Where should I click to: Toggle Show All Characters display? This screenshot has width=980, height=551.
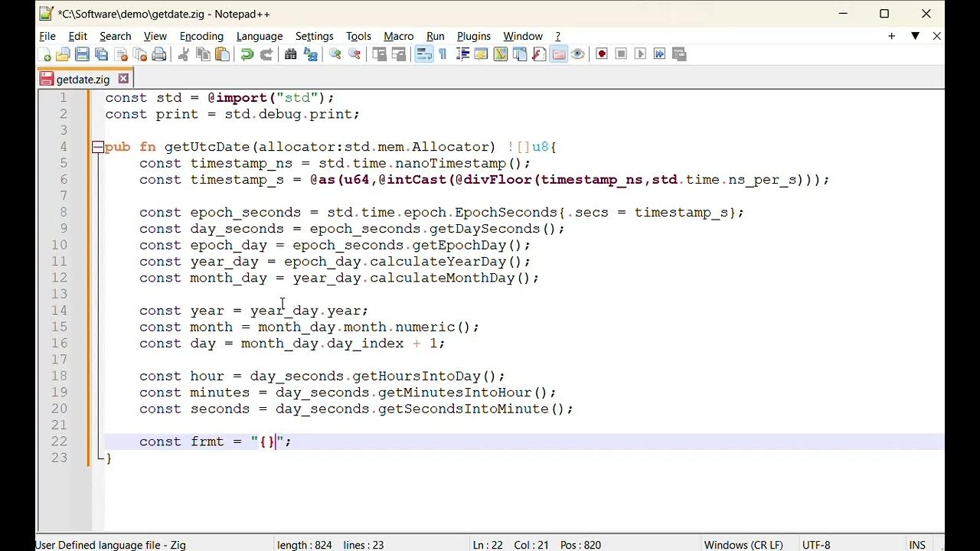click(x=441, y=54)
